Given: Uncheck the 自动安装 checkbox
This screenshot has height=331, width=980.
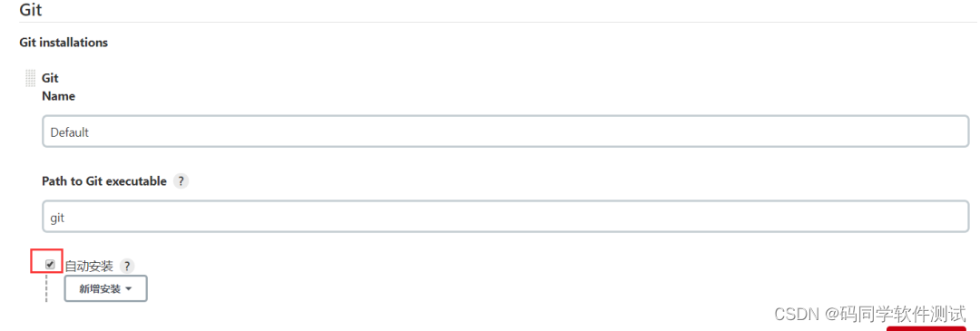Looking at the screenshot, I should click(x=50, y=264).
